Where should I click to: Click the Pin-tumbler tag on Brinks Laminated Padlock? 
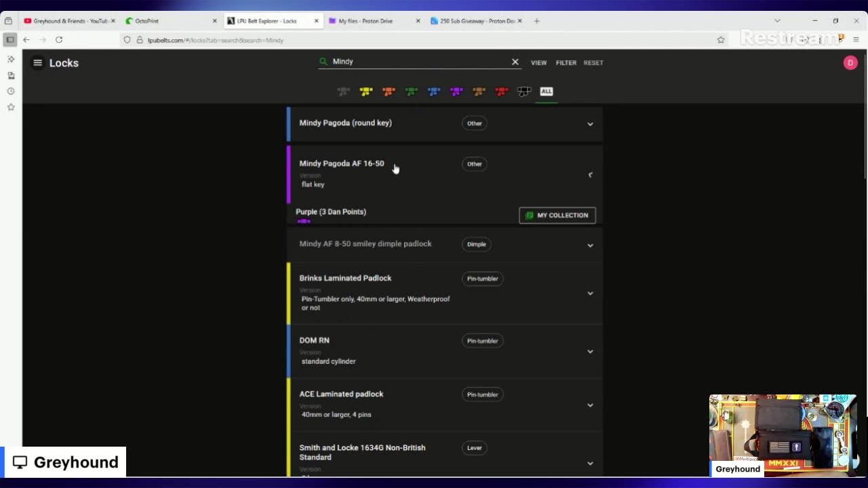(482, 279)
